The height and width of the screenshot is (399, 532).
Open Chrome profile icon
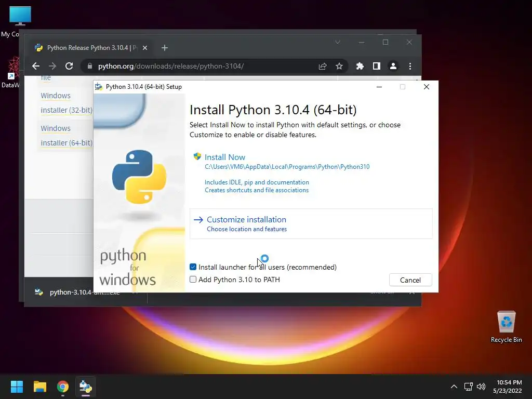click(393, 66)
